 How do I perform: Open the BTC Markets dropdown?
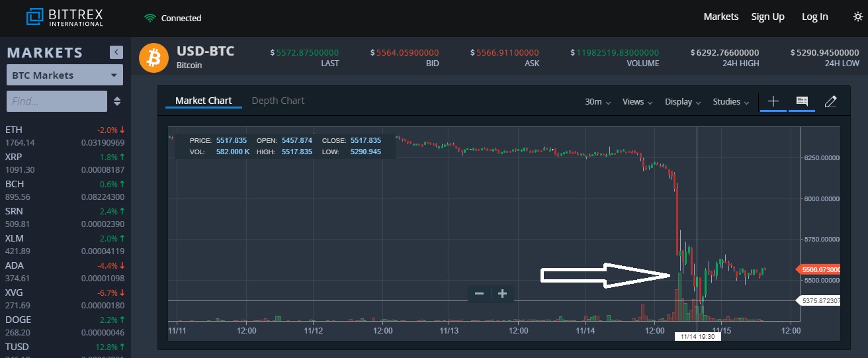click(65, 75)
